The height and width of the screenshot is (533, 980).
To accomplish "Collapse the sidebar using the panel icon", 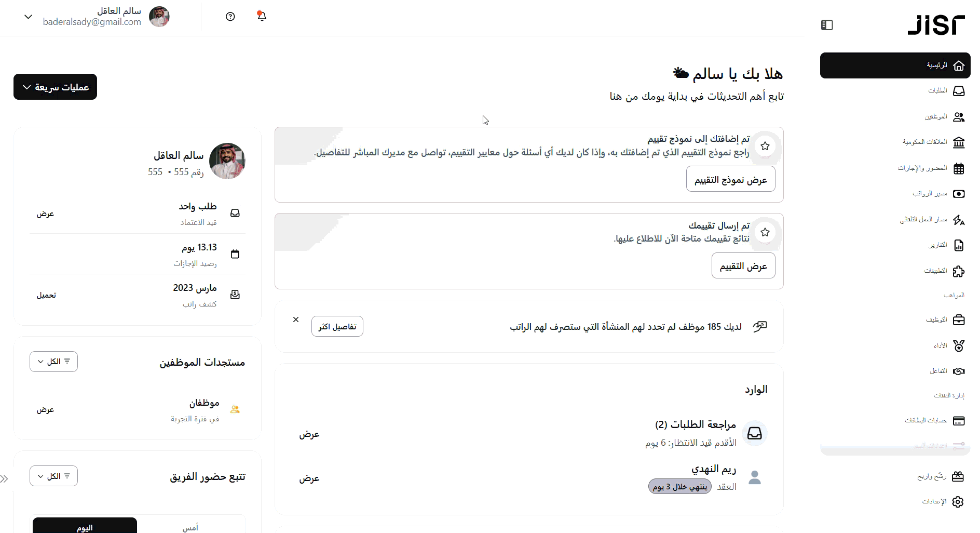I will [x=827, y=25].
